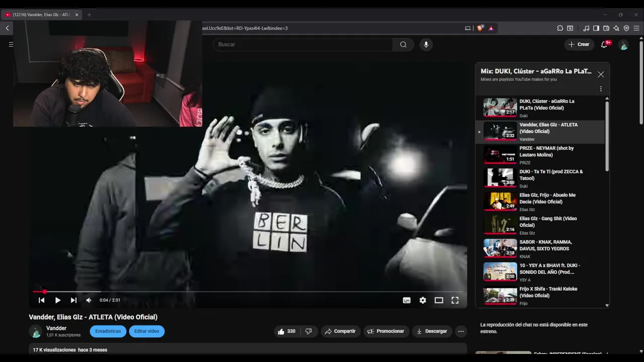Play Elias Glz, Frijo - Abuelo Me Decía
Viewport: 644px width, 362px height.
(540, 202)
